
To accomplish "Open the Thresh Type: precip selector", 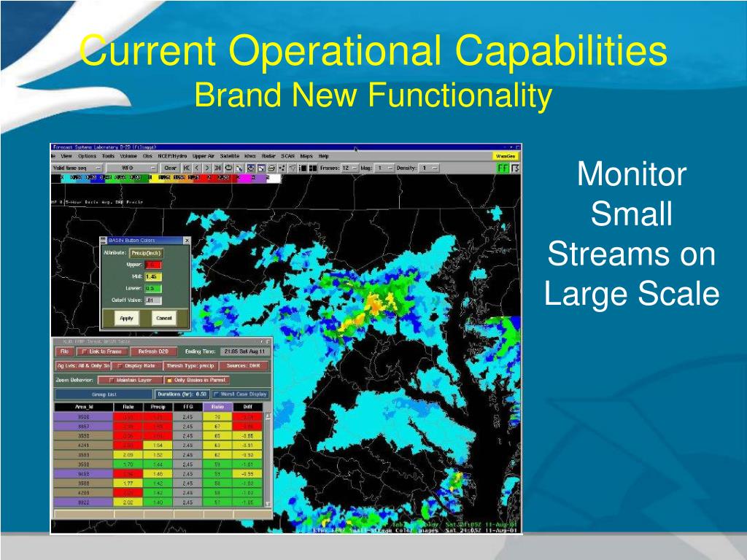I will (x=190, y=366).
